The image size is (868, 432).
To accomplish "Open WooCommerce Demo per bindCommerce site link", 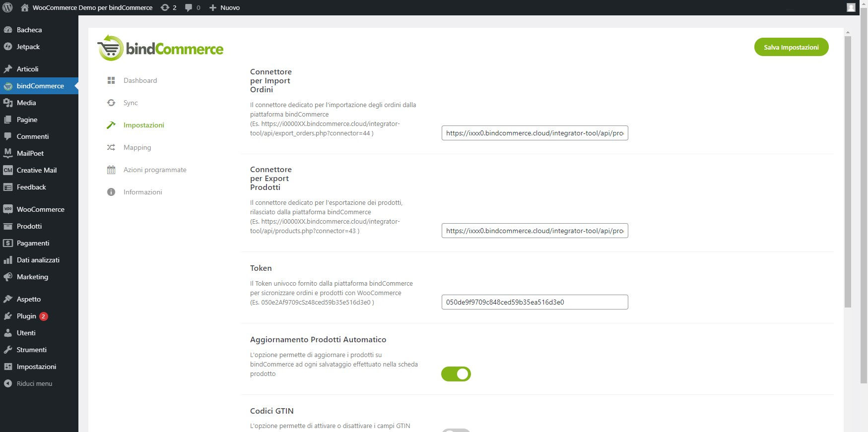I will [92, 7].
